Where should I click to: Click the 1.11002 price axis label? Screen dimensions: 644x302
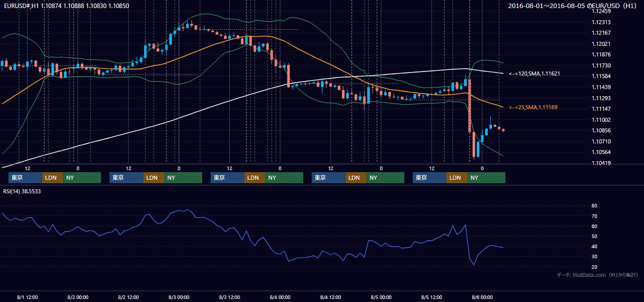point(601,120)
